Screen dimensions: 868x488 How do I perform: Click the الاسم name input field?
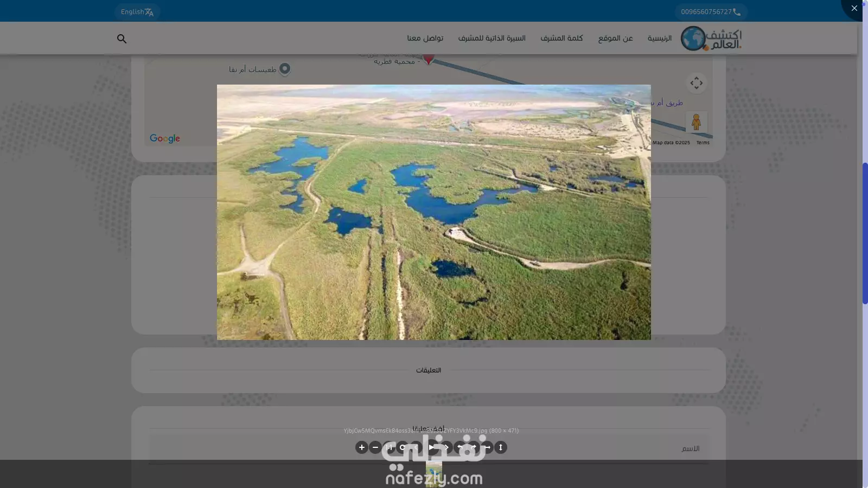(x=429, y=448)
